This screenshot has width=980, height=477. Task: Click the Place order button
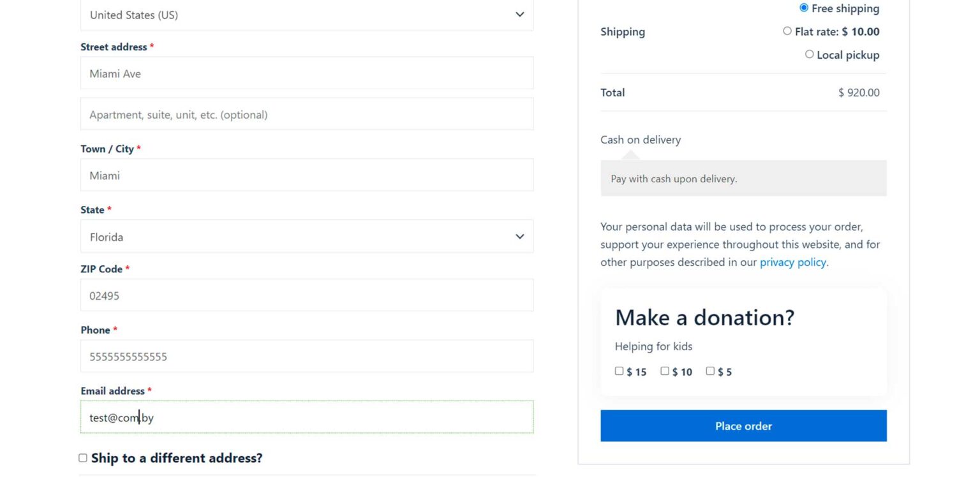(x=743, y=425)
